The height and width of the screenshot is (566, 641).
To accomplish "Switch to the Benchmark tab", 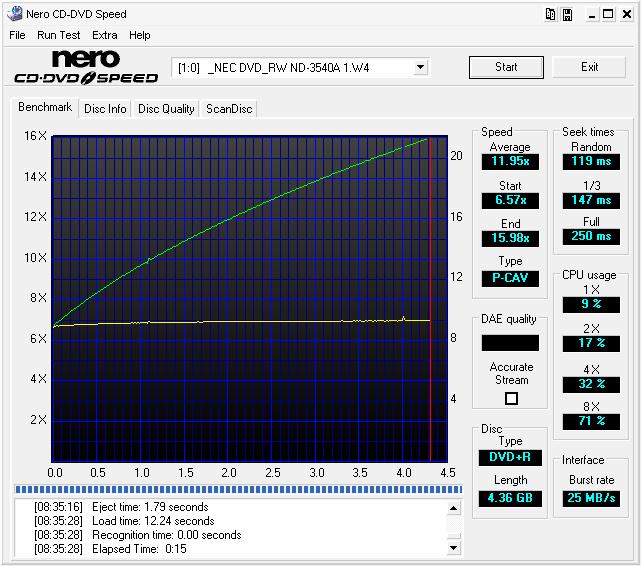I will (x=45, y=107).
